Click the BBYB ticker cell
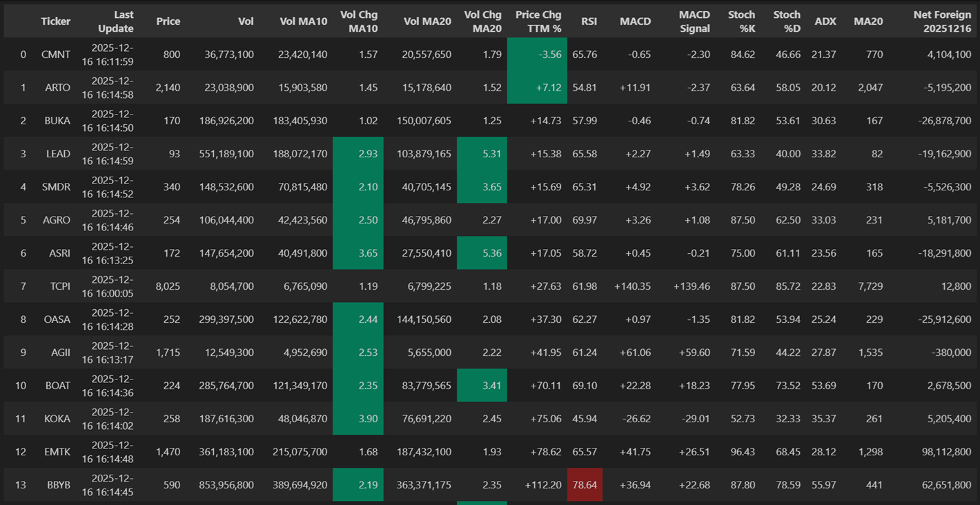Image resolution: width=980 pixels, height=505 pixels. [59, 485]
